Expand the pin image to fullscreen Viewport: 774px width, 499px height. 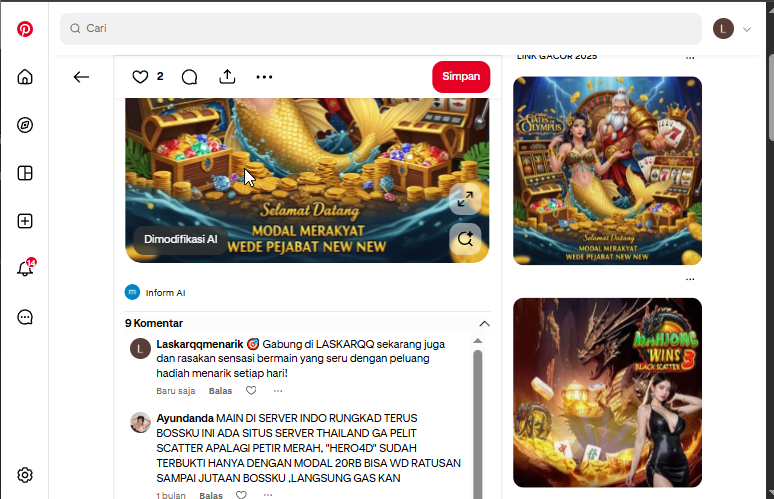tap(465, 199)
